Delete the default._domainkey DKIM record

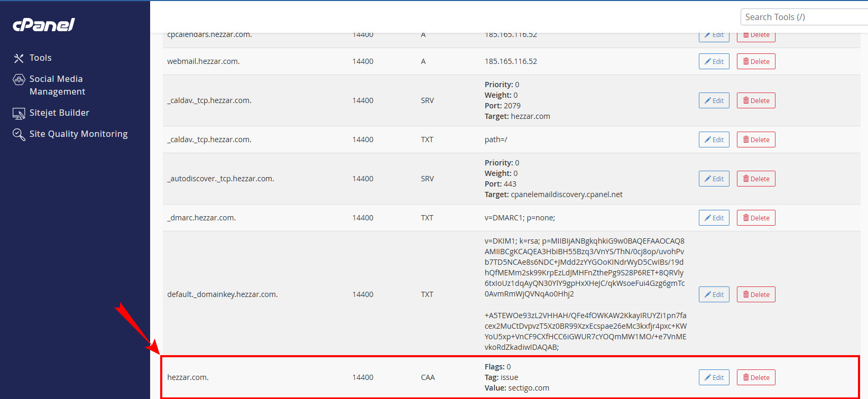[756, 294]
